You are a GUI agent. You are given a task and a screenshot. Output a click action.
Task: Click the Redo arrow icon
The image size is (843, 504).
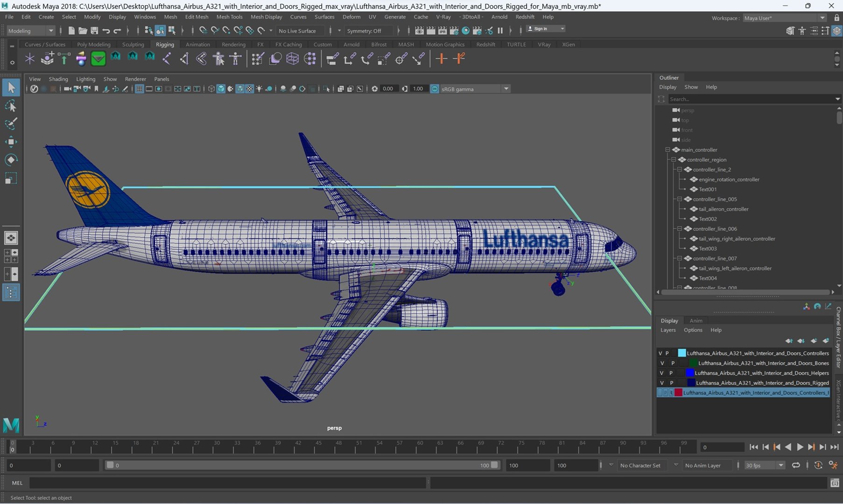(117, 31)
